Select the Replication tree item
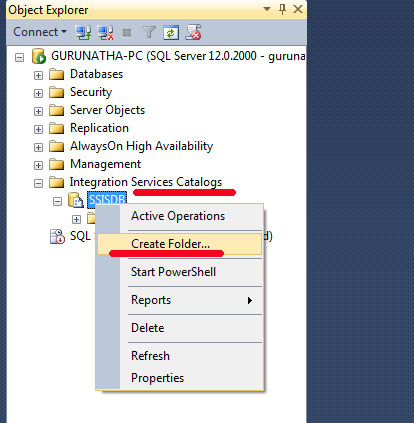414x423 pixels. coord(99,128)
